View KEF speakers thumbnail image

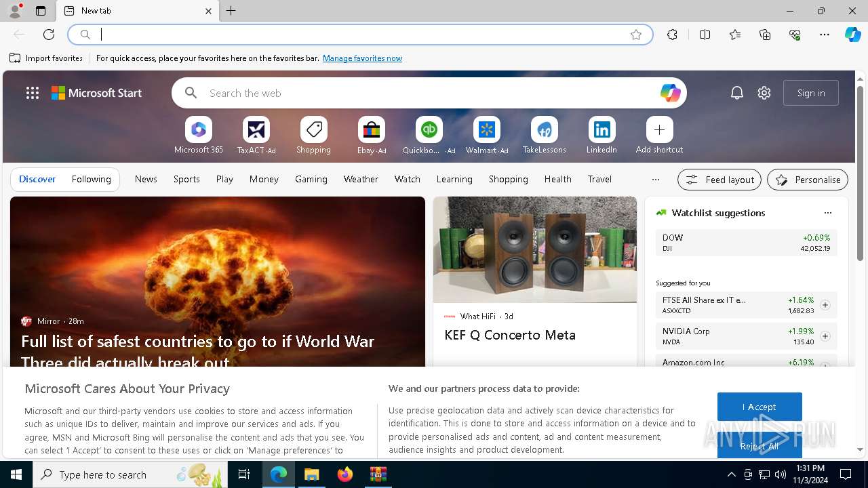point(535,249)
